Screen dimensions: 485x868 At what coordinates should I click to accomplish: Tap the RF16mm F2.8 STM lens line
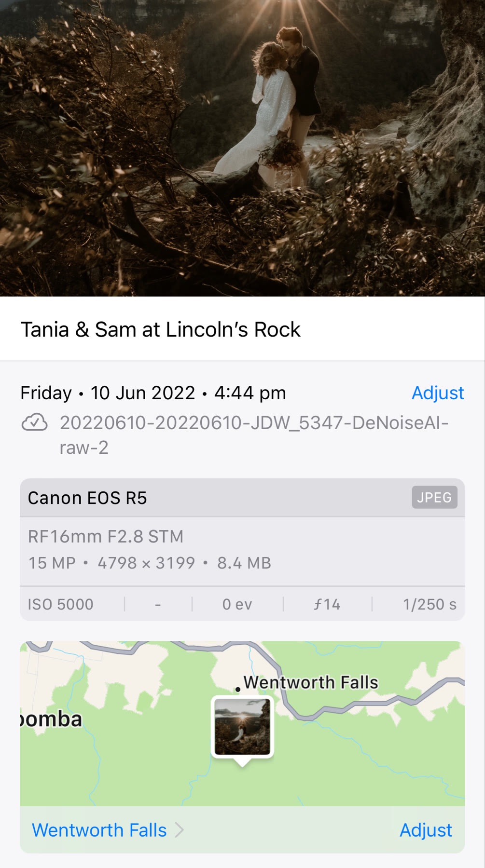point(106,536)
